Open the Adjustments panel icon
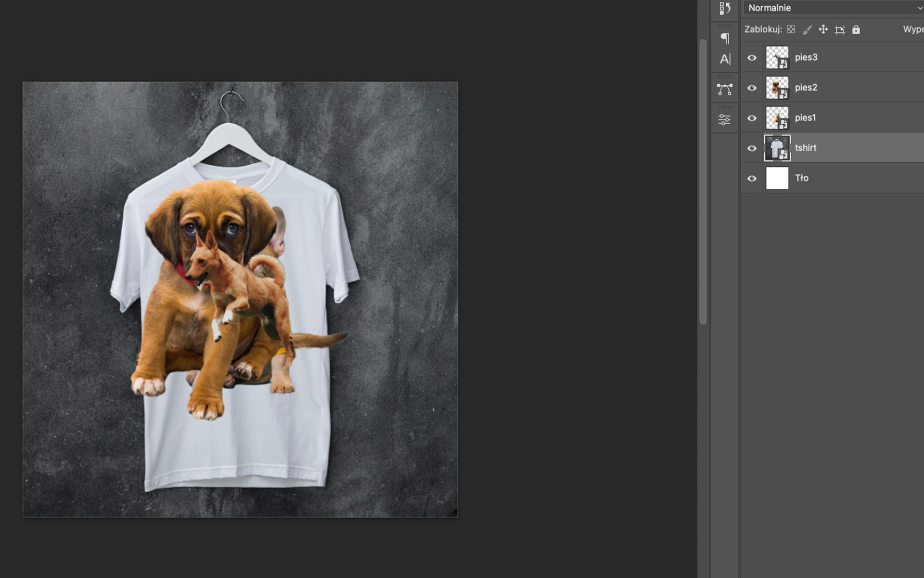924x578 pixels. pyautogui.click(x=725, y=119)
